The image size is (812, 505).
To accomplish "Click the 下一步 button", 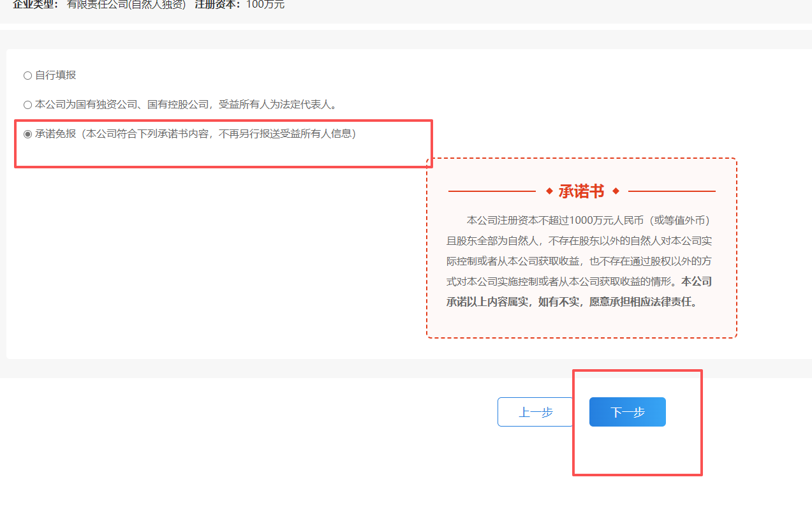I will click(x=627, y=412).
